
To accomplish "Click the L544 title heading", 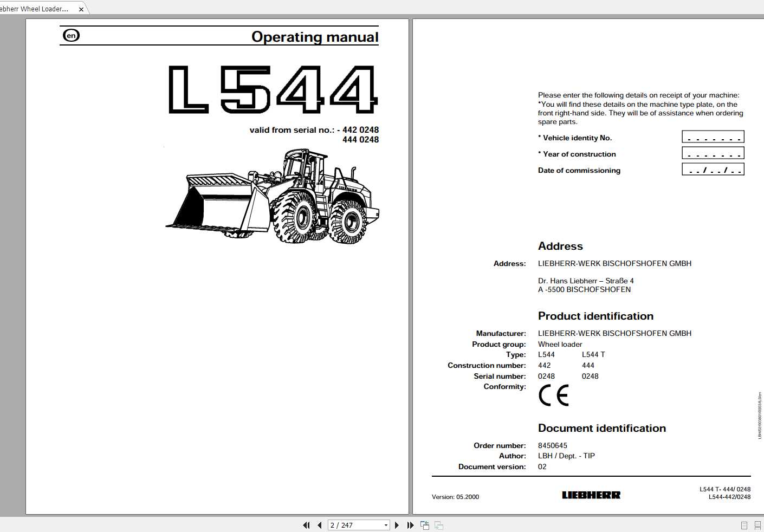I will tap(271, 89).
